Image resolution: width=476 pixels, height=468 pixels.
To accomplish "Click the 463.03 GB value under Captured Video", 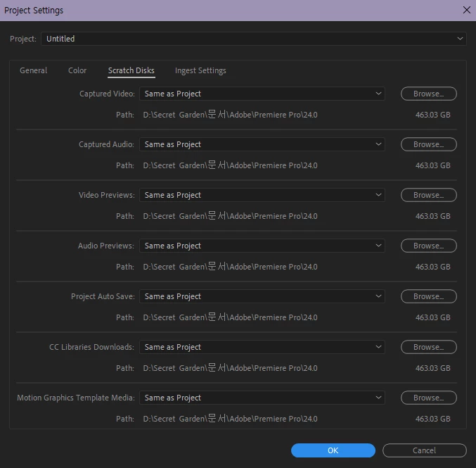I will pos(433,115).
